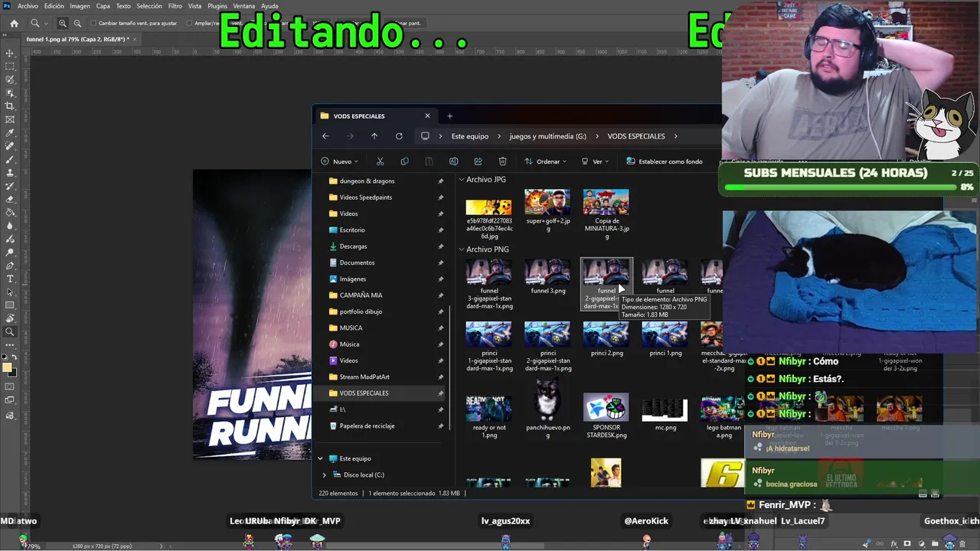Click the Copy icon in Explorer
The image size is (980, 551).
[404, 161]
